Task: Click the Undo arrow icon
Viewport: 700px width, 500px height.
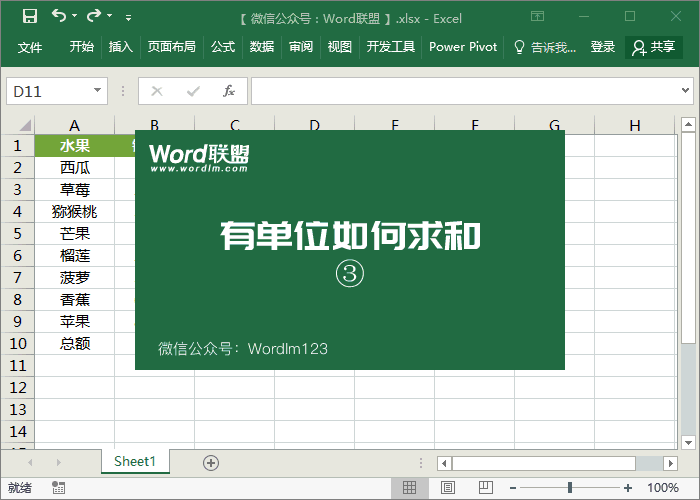Action: 58,16
